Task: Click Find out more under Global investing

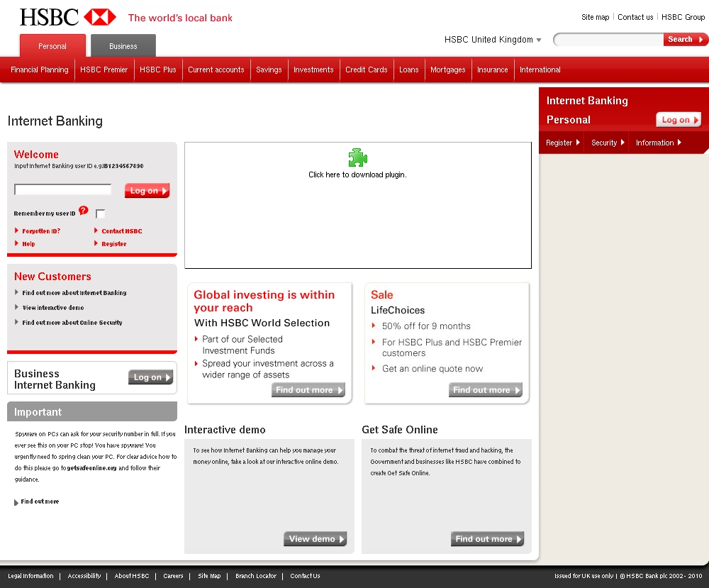Action: (308, 390)
